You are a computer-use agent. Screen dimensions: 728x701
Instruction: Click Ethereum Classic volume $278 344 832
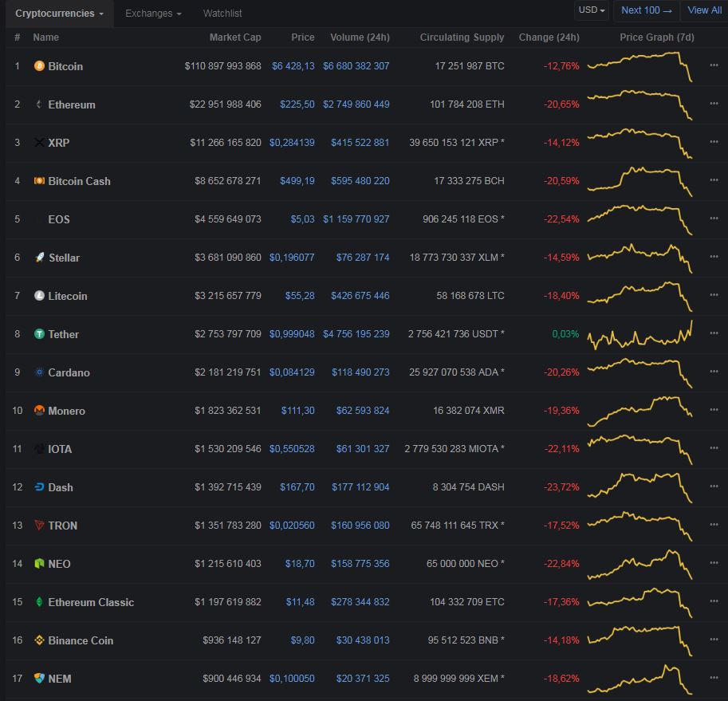[360, 601]
